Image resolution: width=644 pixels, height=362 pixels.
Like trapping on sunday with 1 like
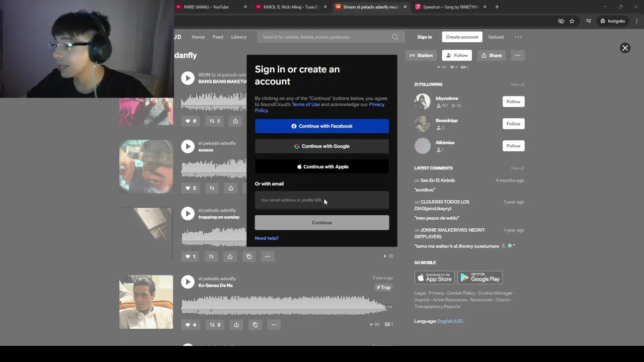click(191, 256)
